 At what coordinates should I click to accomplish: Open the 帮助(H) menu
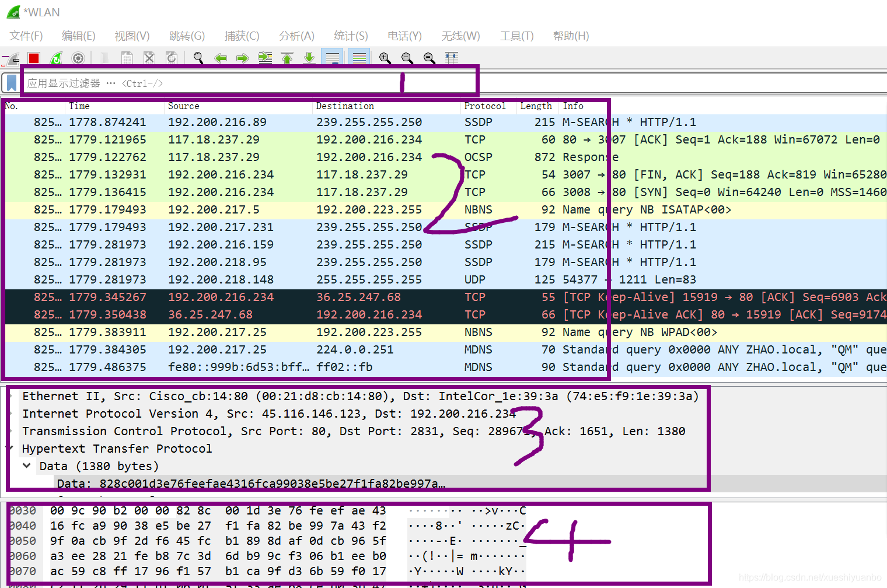pos(571,36)
